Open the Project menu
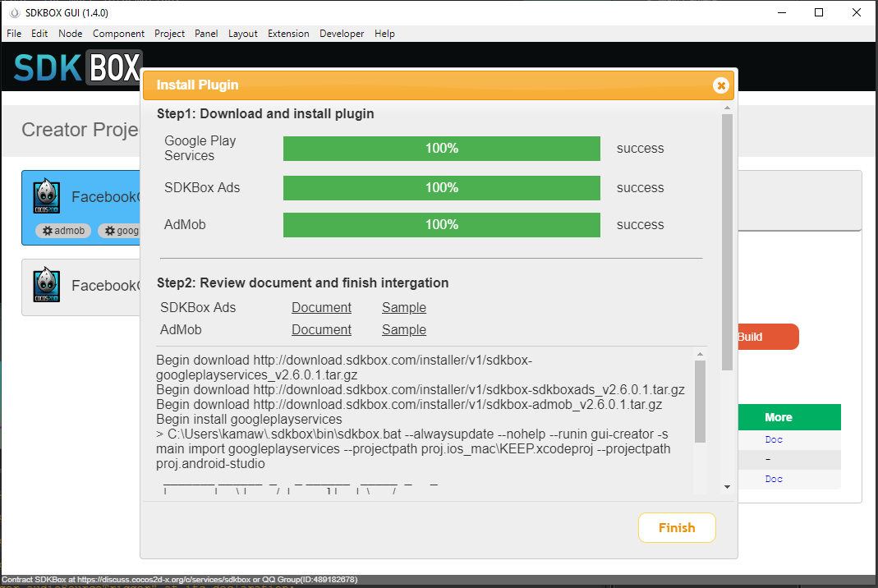The width and height of the screenshot is (878, 588). coord(169,34)
